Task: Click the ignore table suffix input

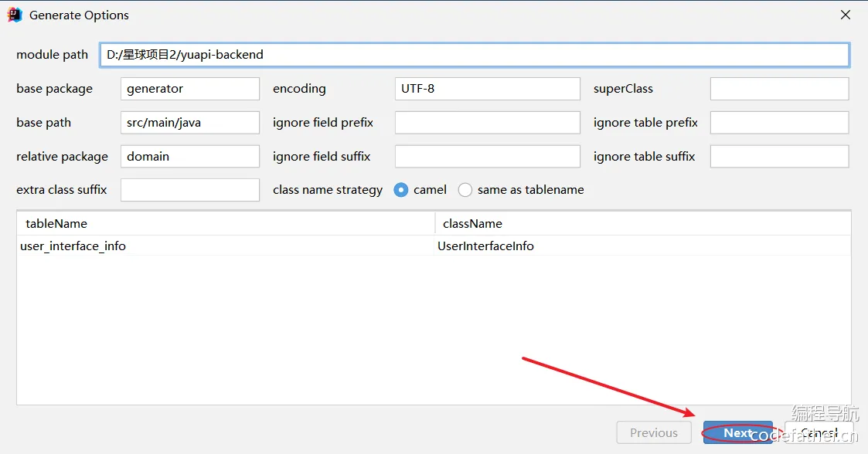Action: [779, 156]
